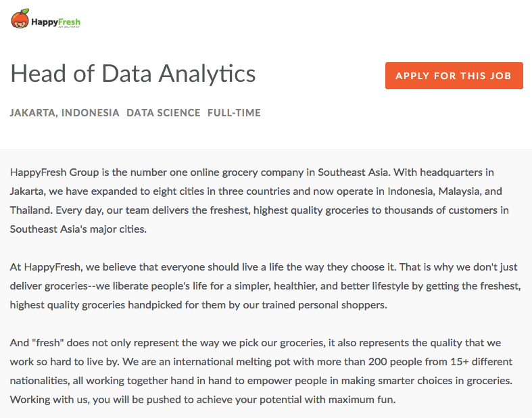Click the paragraph beginning with "And fresh"
Screen dimensions: 532x418
[261, 371]
